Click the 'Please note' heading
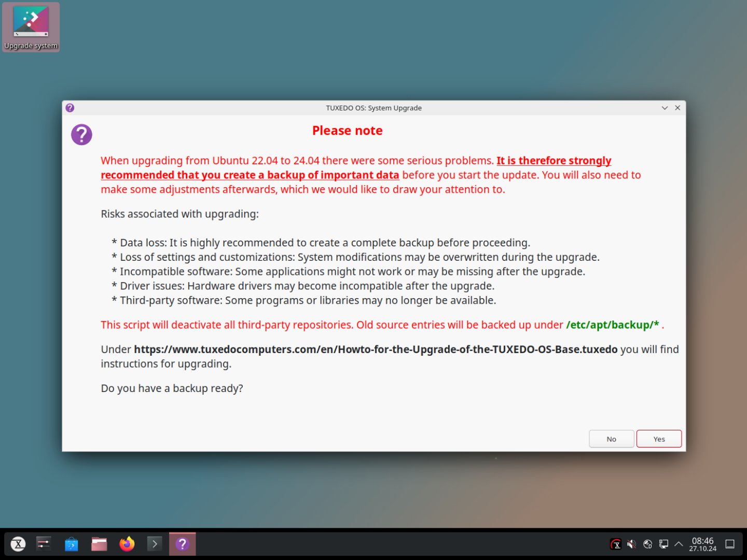The image size is (747, 560). pyautogui.click(x=347, y=131)
